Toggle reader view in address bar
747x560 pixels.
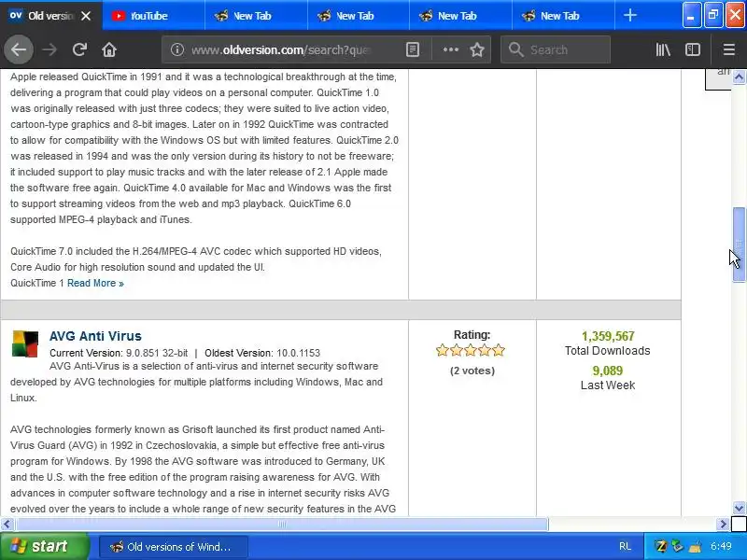pyautogui.click(x=413, y=49)
